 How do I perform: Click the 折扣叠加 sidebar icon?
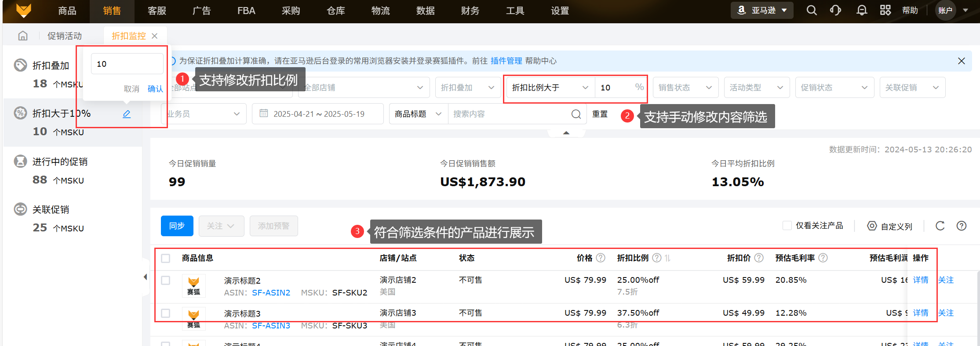pyautogui.click(x=20, y=65)
